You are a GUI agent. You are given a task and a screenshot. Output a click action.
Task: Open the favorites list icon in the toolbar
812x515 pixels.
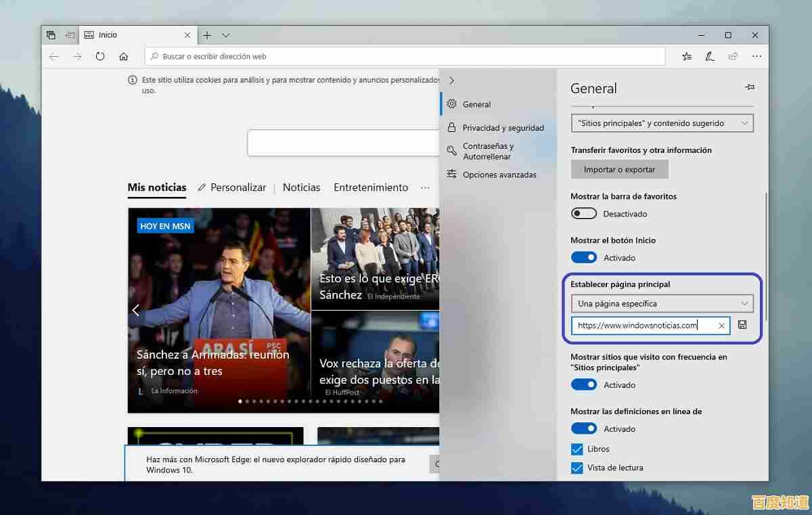point(687,56)
